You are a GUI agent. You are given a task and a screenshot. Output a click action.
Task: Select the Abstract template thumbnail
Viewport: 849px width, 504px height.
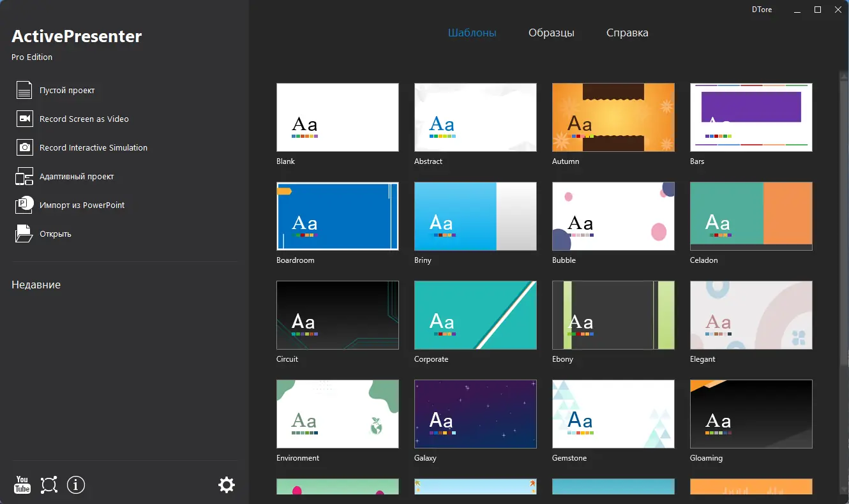[476, 117]
